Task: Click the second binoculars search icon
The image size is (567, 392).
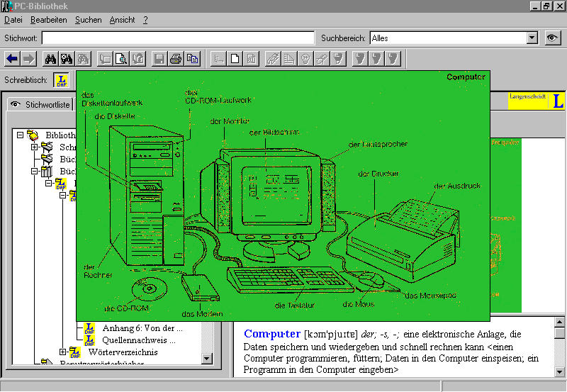Action: click(x=67, y=59)
